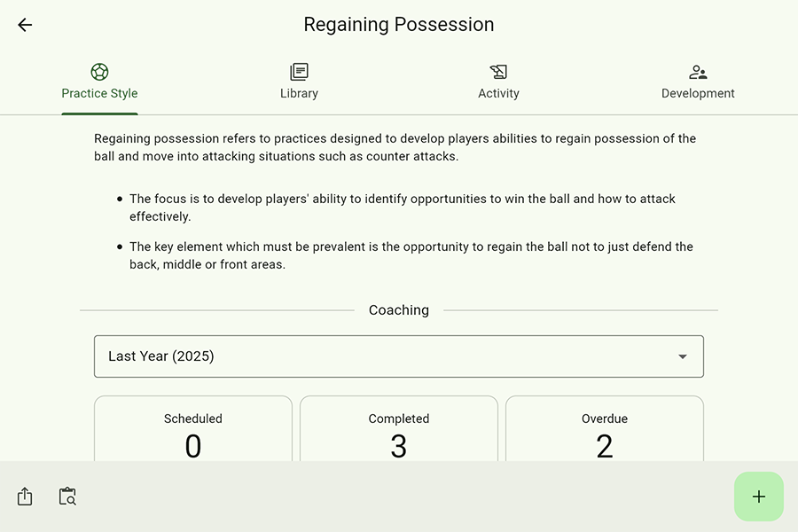Open the clipboard search icon
Screen dimensions: 798x532
pyautogui.click(x=67, y=497)
